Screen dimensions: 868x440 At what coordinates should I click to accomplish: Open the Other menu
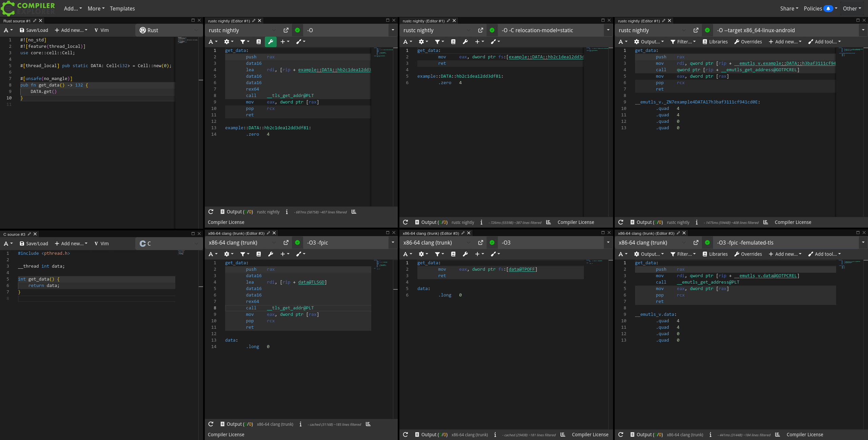coord(852,8)
